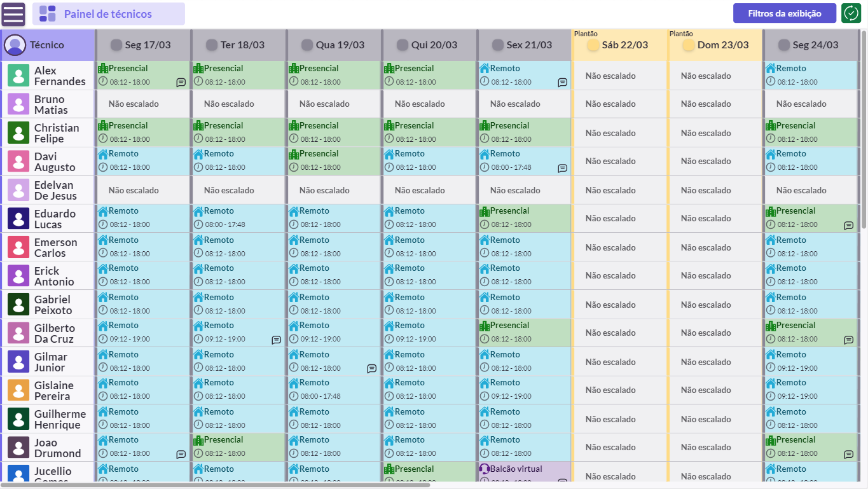The image size is (868, 489).
Task: Open comment on Gilmar Junior Qua 19/03
Action: tap(371, 368)
